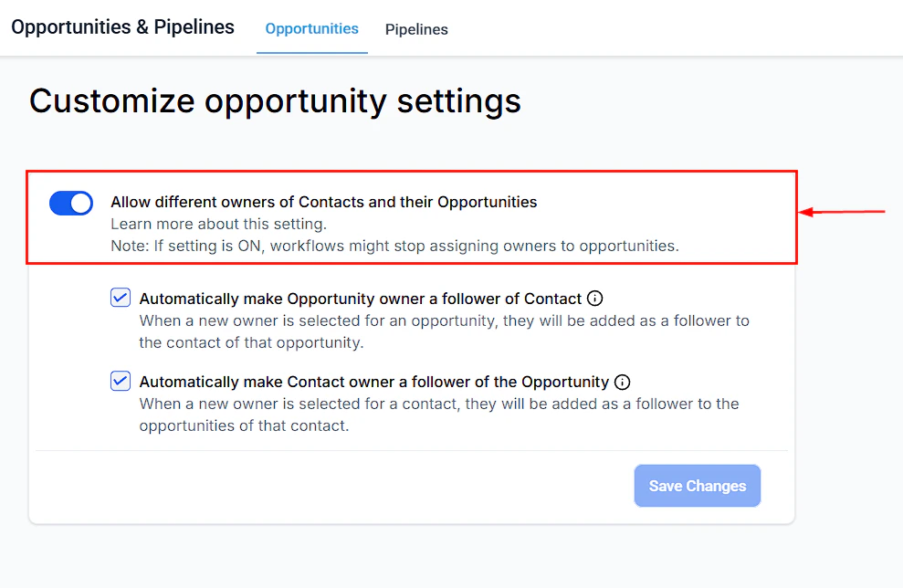This screenshot has height=588, width=903.
Task: Click the 'Customize opportunity settings' title
Action: pyautogui.click(x=275, y=100)
